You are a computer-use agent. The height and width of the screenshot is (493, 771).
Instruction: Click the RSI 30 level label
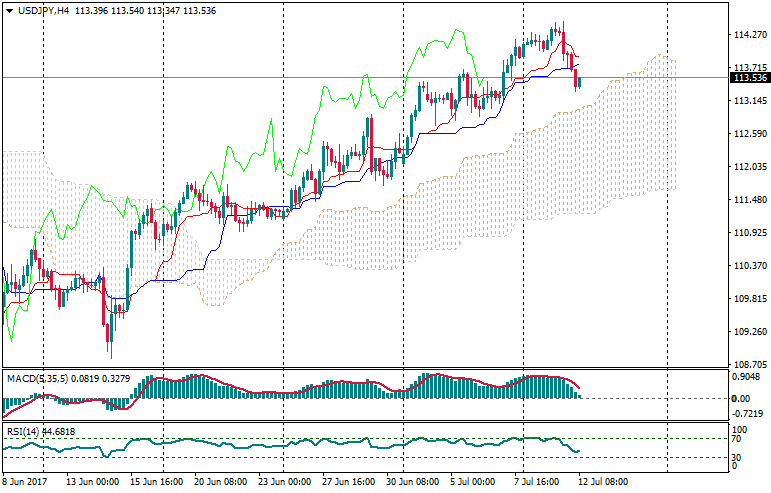[737, 457]
